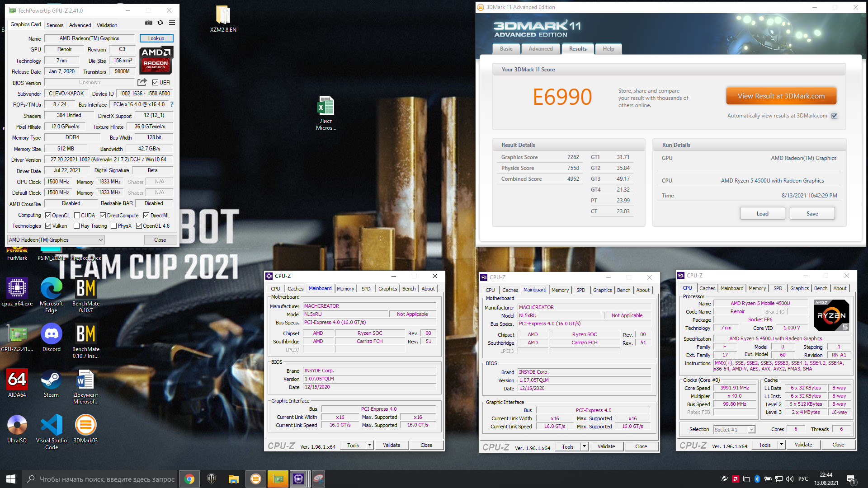Image resolution: width=868 pixels, height=488 pixels.
Task: Switch to the Sensors tab in GPU-Z
Action: tap(55, 25)
